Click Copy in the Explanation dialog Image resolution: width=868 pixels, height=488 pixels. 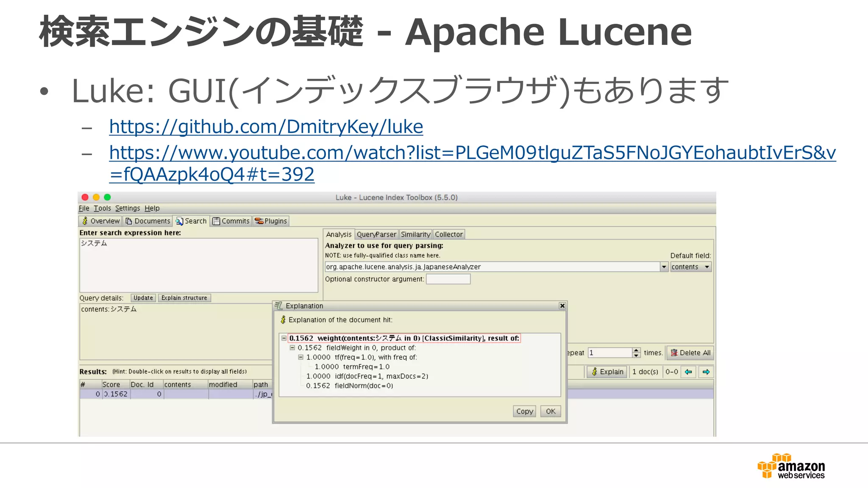pyautogui.click(x=524, y=411)
